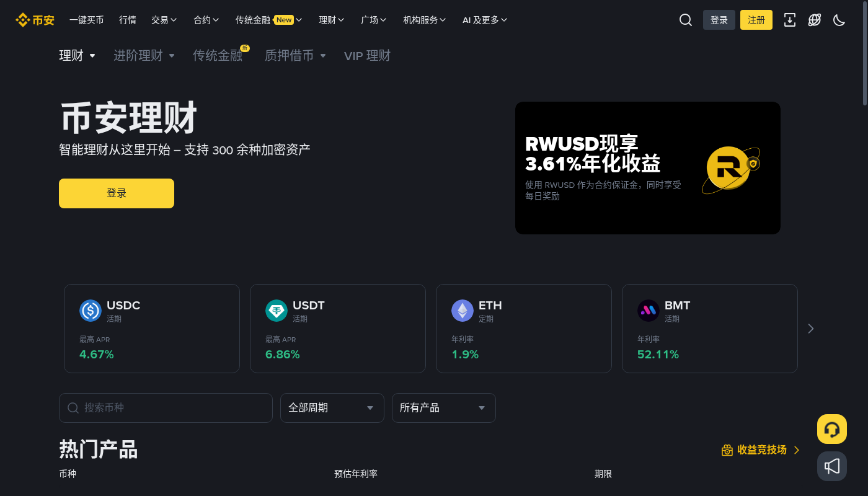Viewport: 868px width, 496px height.
Task: Click the 收益竞技场 camera-like icon
Action: point(727,450)
